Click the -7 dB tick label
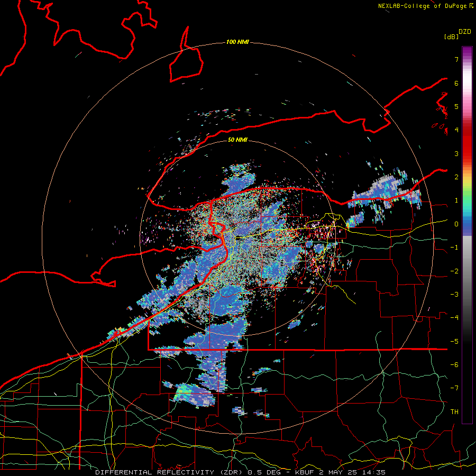Viewport: 476px width, 476px height. tap(454, 388)
